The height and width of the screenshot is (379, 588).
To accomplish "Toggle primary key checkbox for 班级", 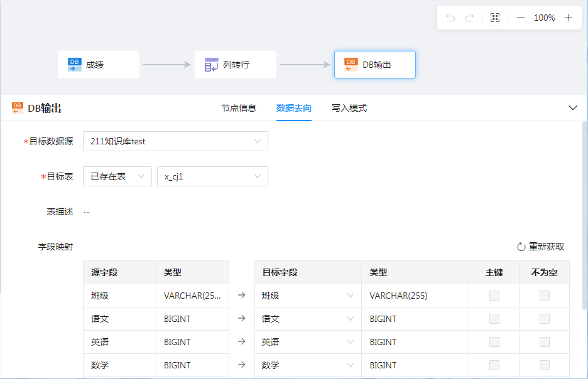I will (494, 296).
